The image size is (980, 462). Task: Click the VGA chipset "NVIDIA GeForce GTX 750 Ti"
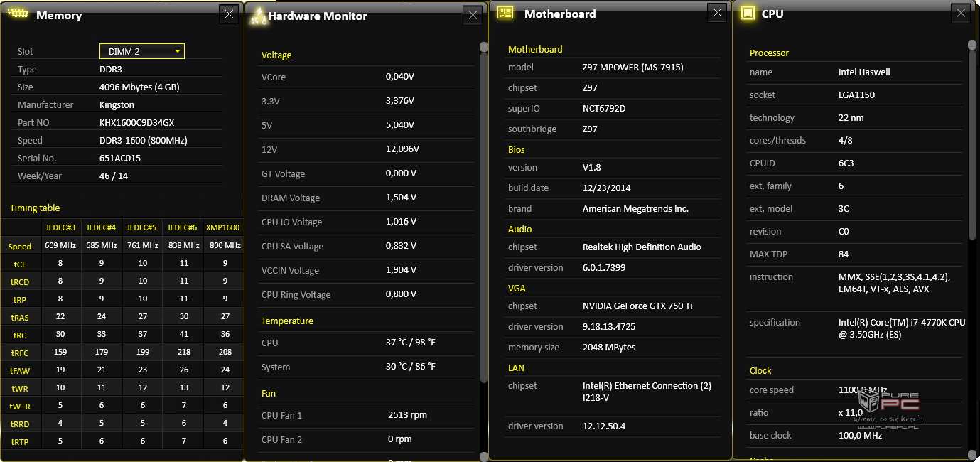click(637, 306)
